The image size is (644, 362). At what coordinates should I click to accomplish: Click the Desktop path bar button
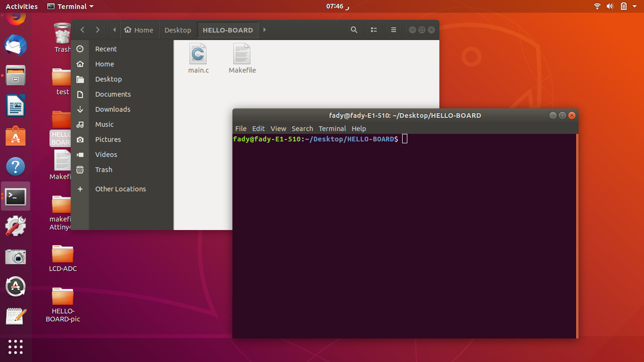click(178, 30)
